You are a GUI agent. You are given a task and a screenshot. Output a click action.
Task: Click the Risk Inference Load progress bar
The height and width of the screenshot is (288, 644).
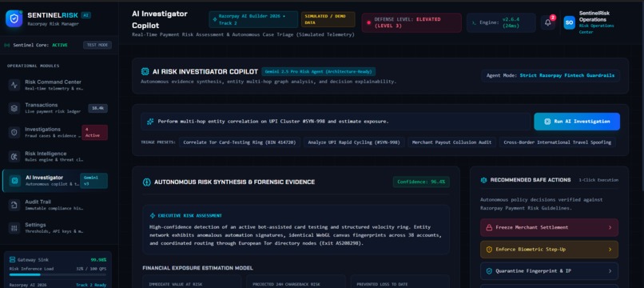pyautogui.click(x=58, y=274)
